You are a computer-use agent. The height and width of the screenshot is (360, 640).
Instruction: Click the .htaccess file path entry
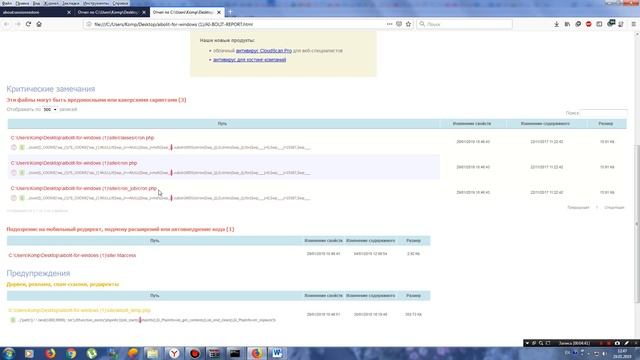click(72, 256)
